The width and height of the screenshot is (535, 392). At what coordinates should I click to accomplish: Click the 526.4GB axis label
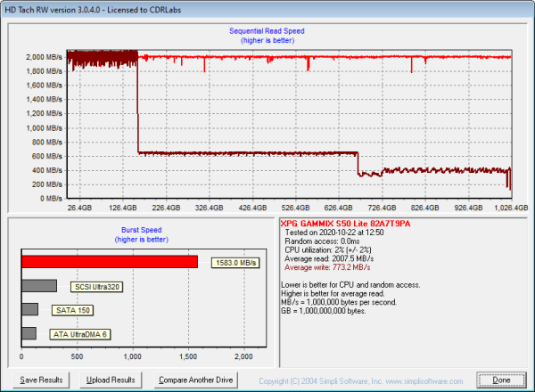pos(295,208)
